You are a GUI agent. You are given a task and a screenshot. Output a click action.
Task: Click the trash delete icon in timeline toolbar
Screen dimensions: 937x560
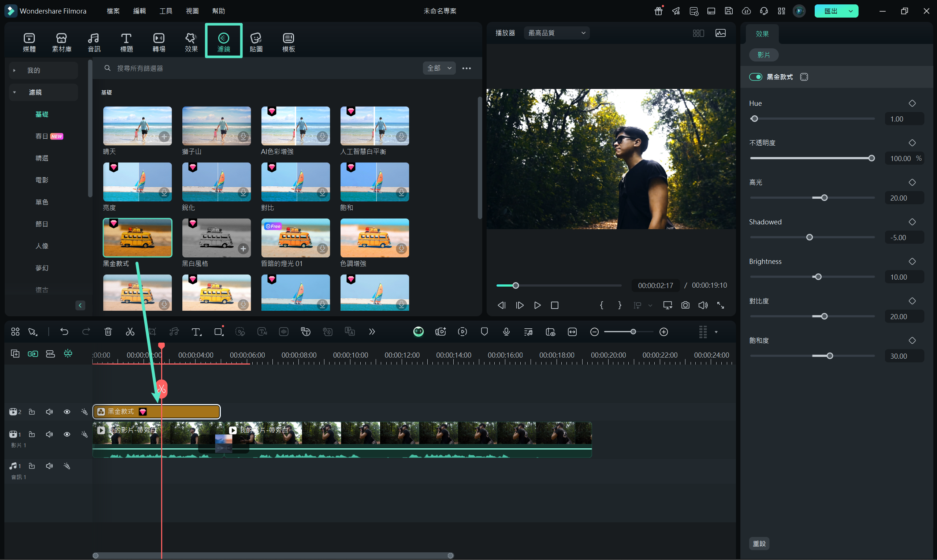pos(108,332)
